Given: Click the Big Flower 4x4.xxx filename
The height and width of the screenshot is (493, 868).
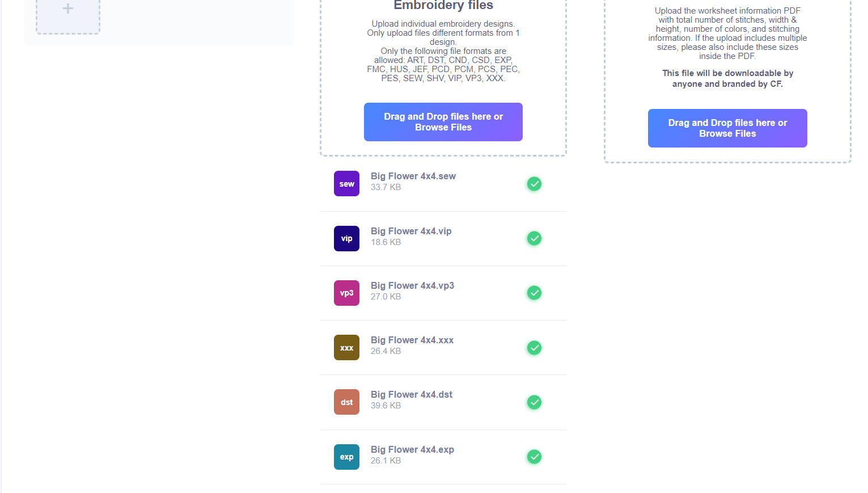Looking at the screenshot, I should coord(412,340).
